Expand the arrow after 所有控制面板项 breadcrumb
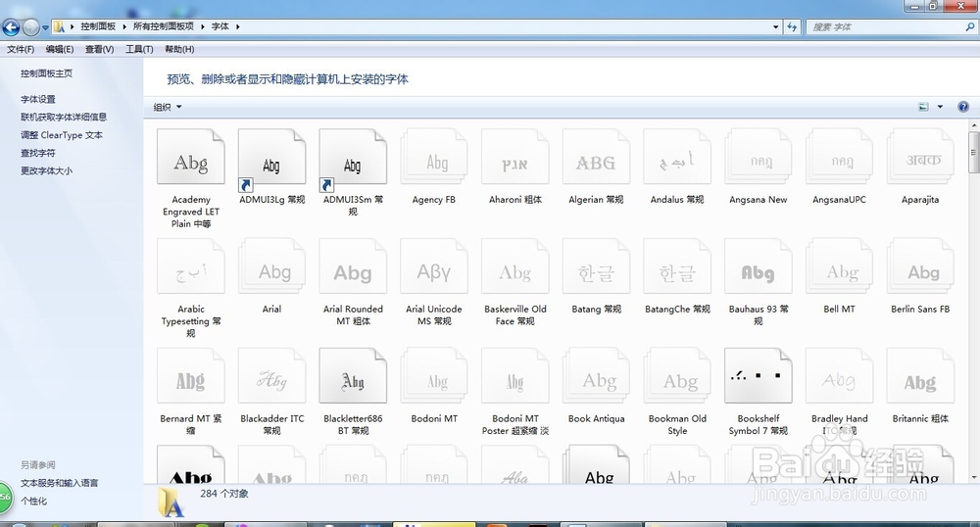This screenshot has height=527, width=980. pos(203,26)
